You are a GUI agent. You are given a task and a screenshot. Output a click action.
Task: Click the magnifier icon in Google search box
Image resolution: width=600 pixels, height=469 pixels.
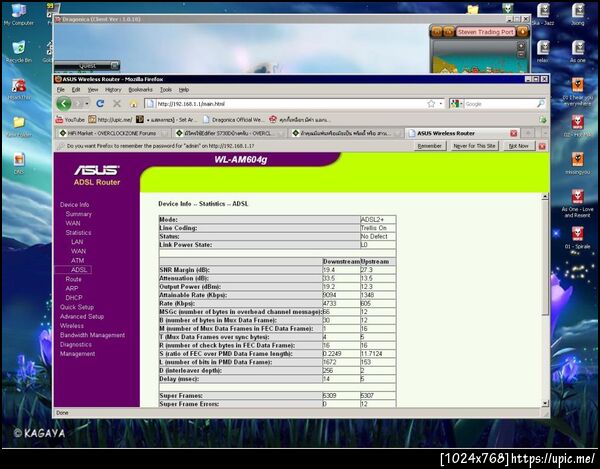(540, 104)
